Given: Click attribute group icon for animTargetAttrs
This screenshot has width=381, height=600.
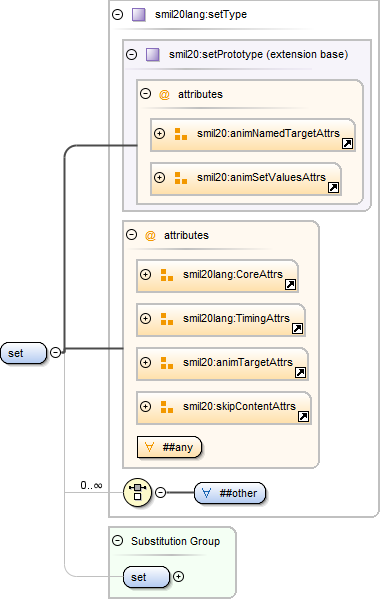Looking at the screenshot, I should [167, 363].
